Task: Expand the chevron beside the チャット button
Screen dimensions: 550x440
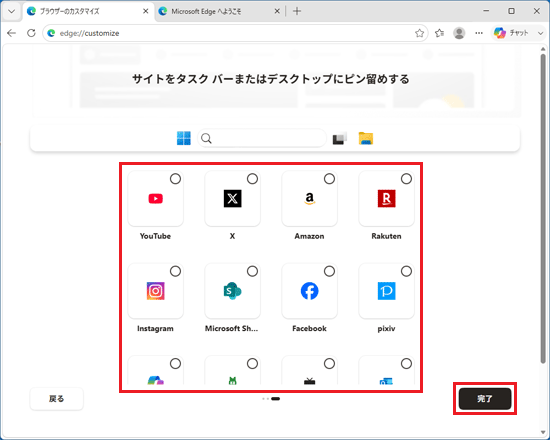Action: (x=540, y=33)
